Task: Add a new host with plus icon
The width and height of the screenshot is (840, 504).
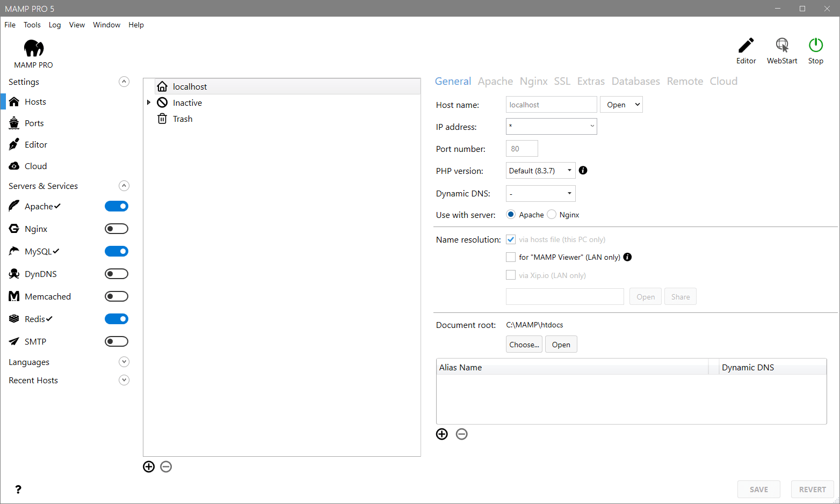Action: click(x=149, y=467)
